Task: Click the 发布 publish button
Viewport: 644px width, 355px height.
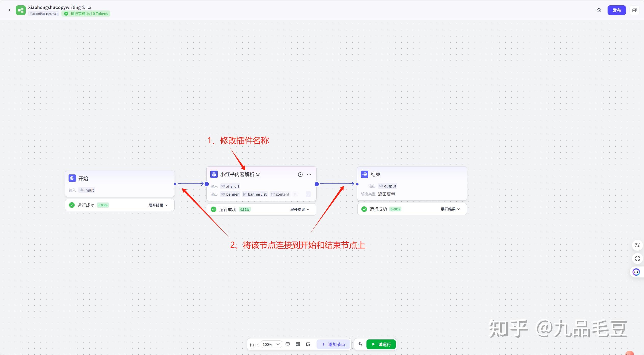Action: (x=616, y=10)
